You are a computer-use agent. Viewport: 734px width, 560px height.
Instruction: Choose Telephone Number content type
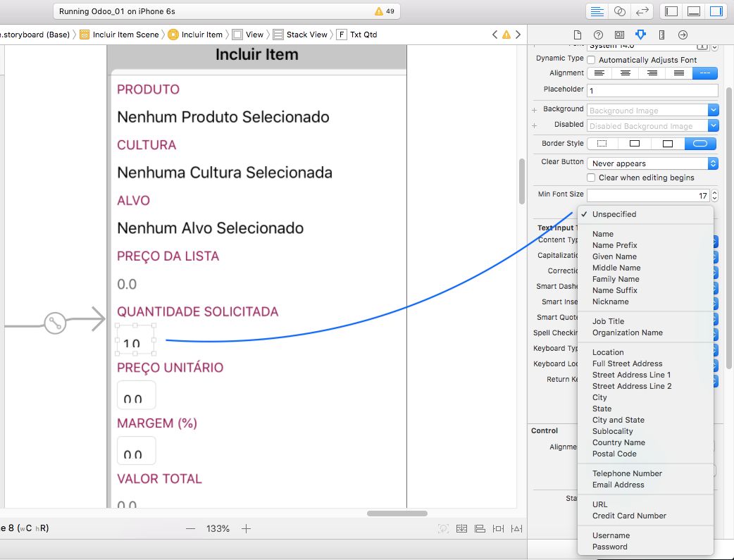point(645,473)
